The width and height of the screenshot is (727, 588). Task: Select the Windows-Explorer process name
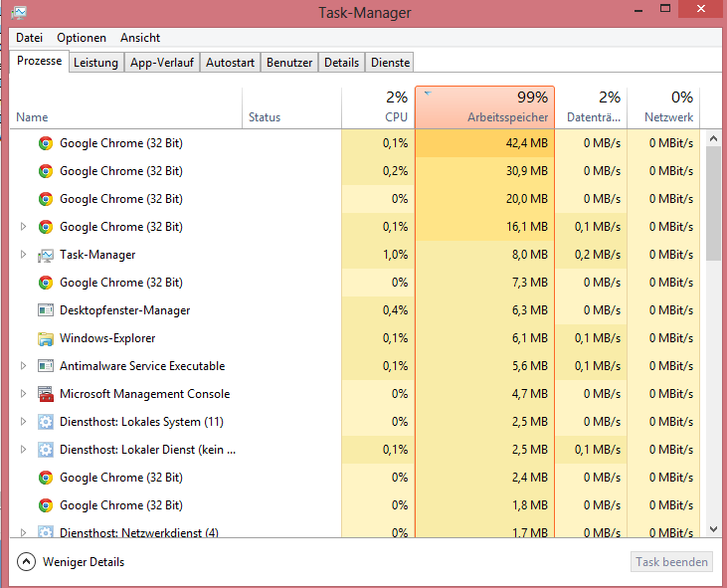point(107,338)
